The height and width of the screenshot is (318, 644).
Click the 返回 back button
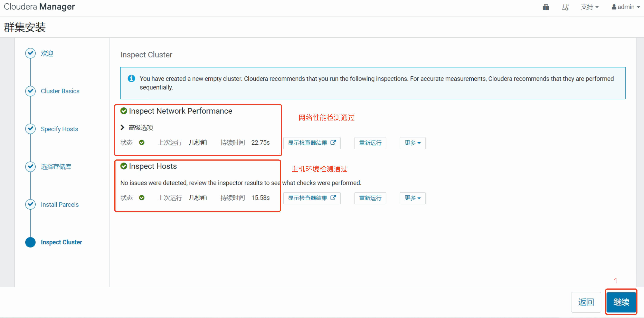pyautogui.click(x=586, y=302)
